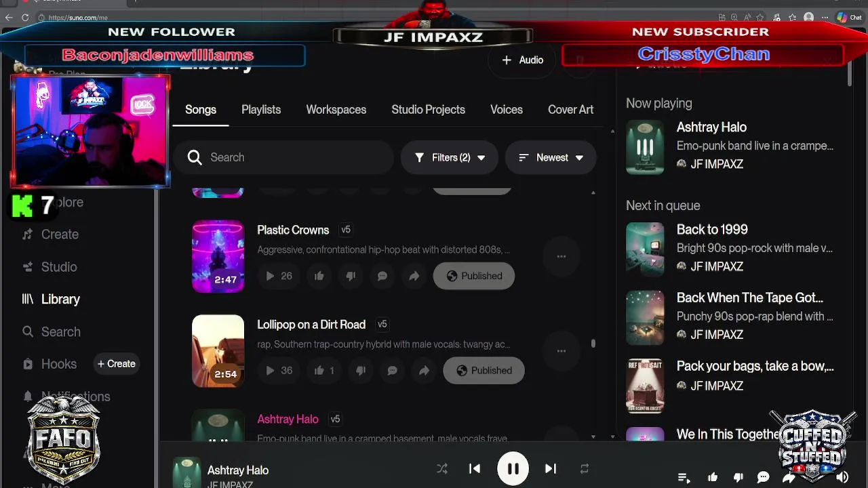Dislike the Plastic Crowns song
The height and width of the screenshot is (488, 868).
click(x=351, y=276)
